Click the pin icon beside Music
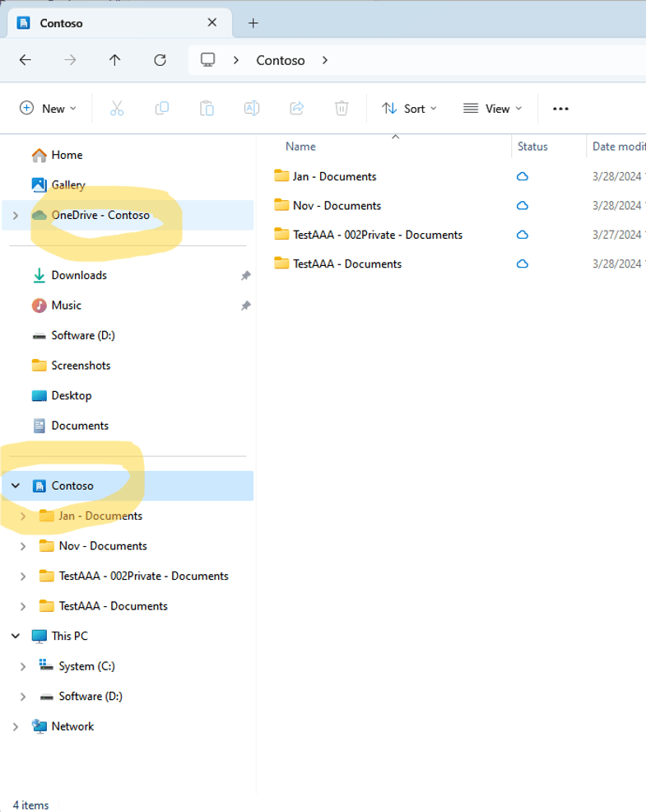646x812 pixels. (x=246, y=306)
